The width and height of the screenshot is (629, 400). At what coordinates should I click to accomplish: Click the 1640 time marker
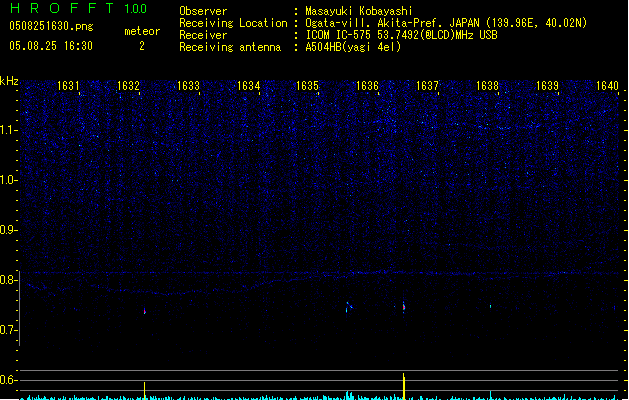607,87
